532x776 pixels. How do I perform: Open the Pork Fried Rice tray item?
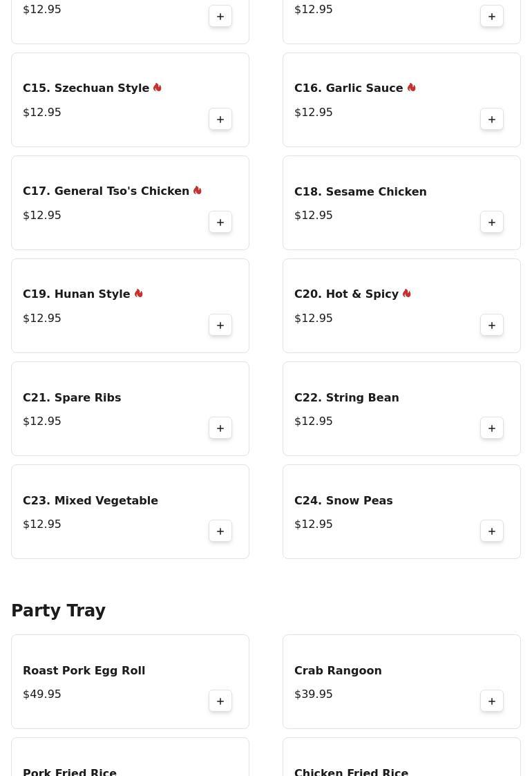click(70, 770)
